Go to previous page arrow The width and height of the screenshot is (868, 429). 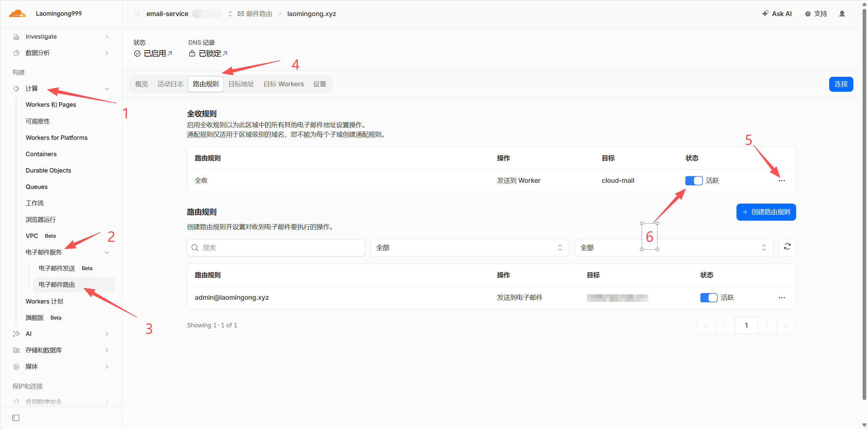[x=725, y=325]
